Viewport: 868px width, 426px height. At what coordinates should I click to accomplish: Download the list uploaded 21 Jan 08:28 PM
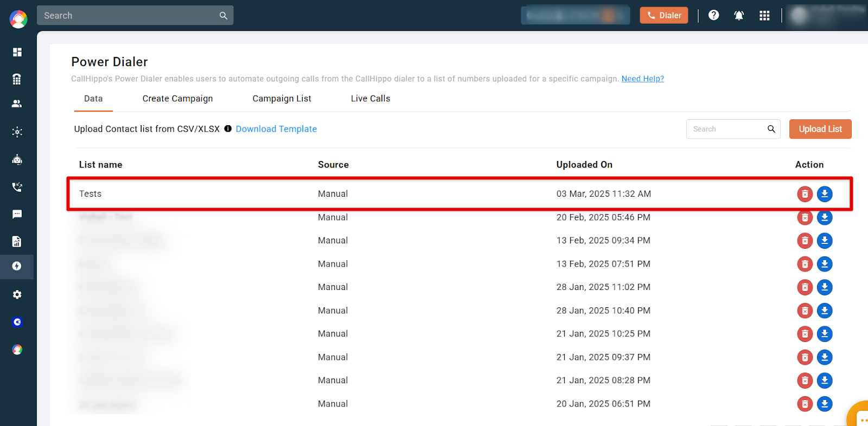coord(825,380)
